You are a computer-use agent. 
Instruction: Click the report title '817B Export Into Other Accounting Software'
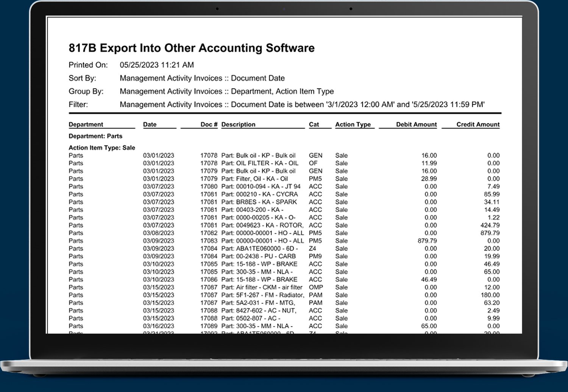192,48
